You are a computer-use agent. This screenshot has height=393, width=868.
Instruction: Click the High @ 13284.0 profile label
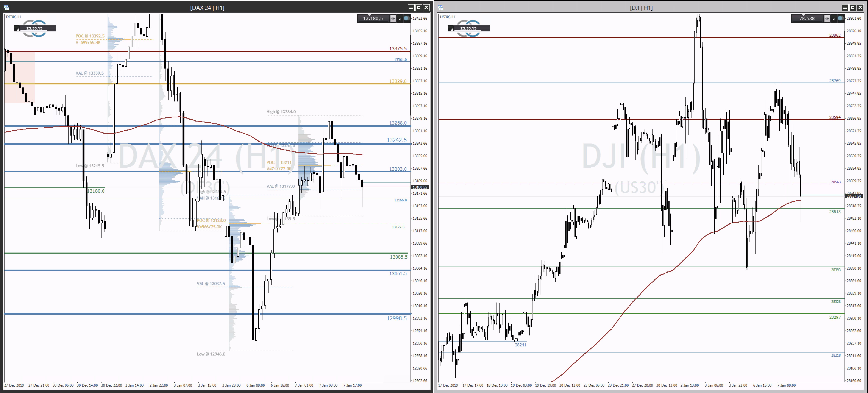[281, 112]
